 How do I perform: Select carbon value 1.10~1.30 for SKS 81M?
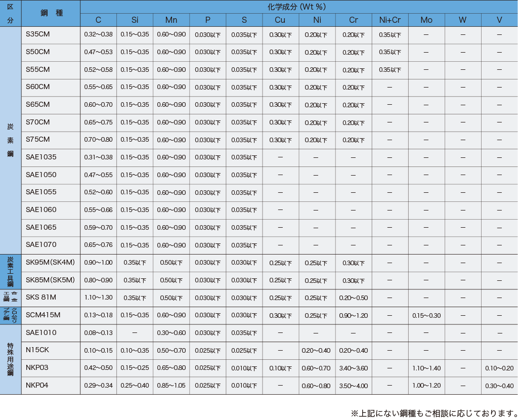(99, 298)
